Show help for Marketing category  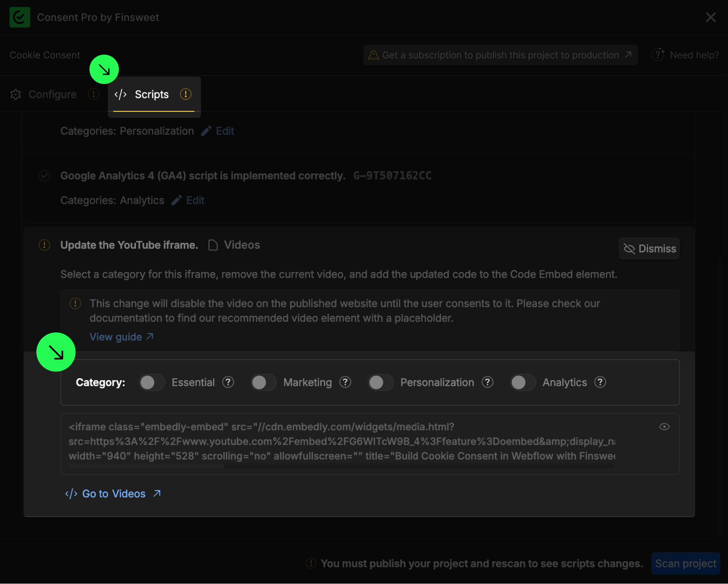pos(345,382)
